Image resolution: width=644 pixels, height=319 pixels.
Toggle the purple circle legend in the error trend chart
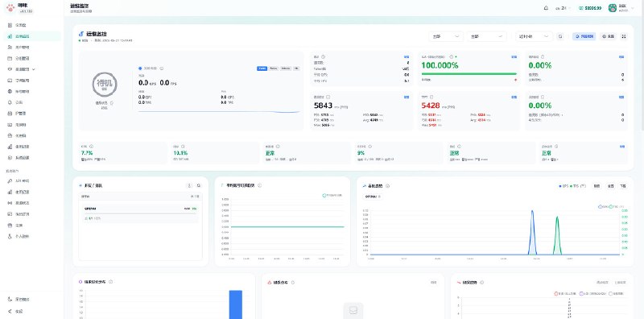tap(593, 294)
